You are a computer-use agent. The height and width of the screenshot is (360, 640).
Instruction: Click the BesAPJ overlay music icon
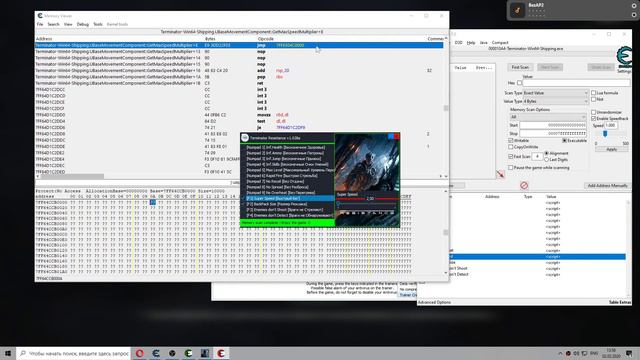tap(518, 10)
